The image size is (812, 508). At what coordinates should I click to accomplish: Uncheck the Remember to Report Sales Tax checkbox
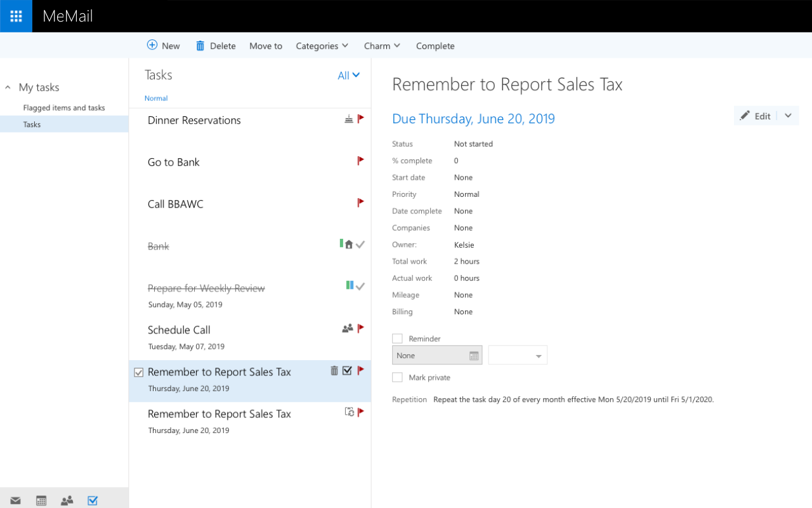click(x=138, y=371)
